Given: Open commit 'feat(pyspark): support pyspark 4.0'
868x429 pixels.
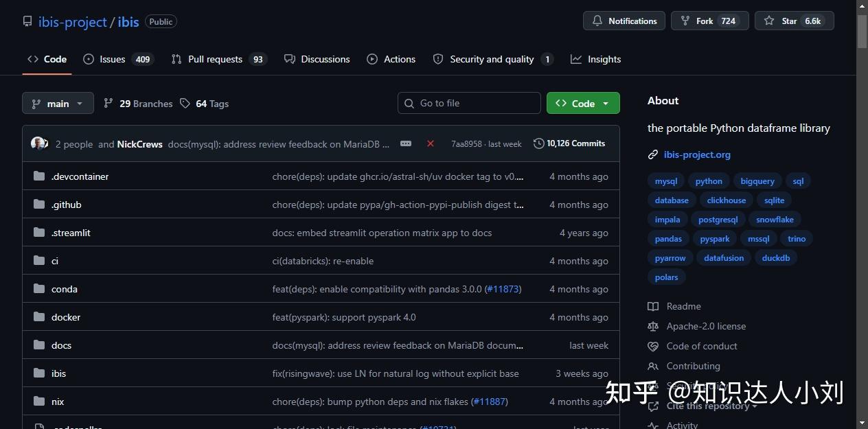Looking at the screenshot, I should (x=344, y=317).
